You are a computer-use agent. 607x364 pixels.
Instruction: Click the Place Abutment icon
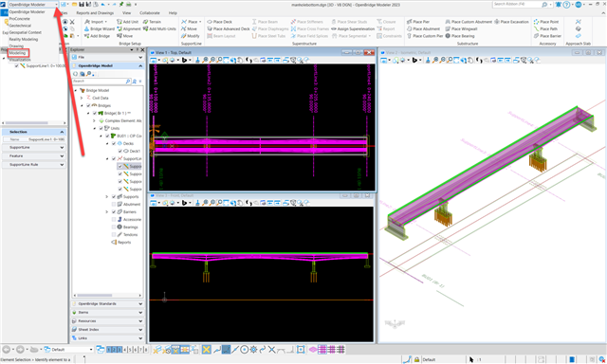[x=409, y=28]
